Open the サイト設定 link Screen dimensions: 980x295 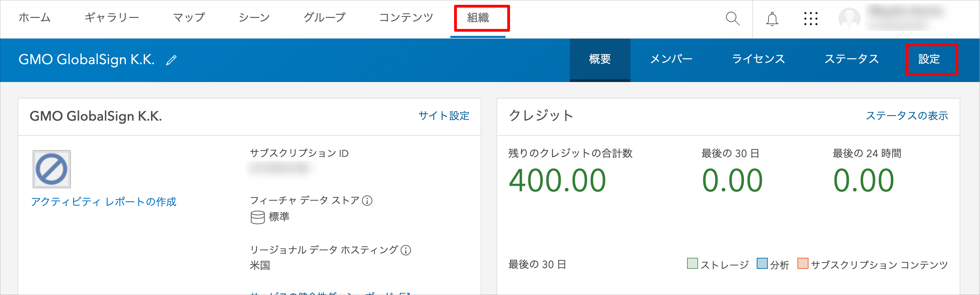(443, 116)
